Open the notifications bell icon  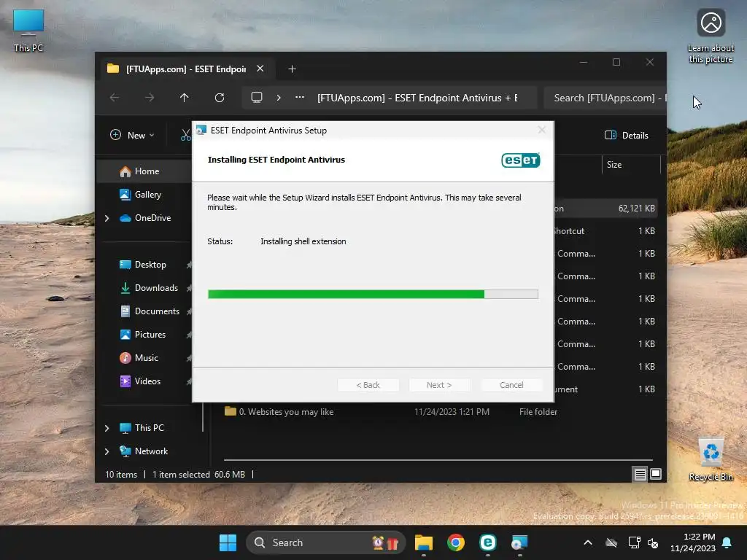[x=727, y=542]
